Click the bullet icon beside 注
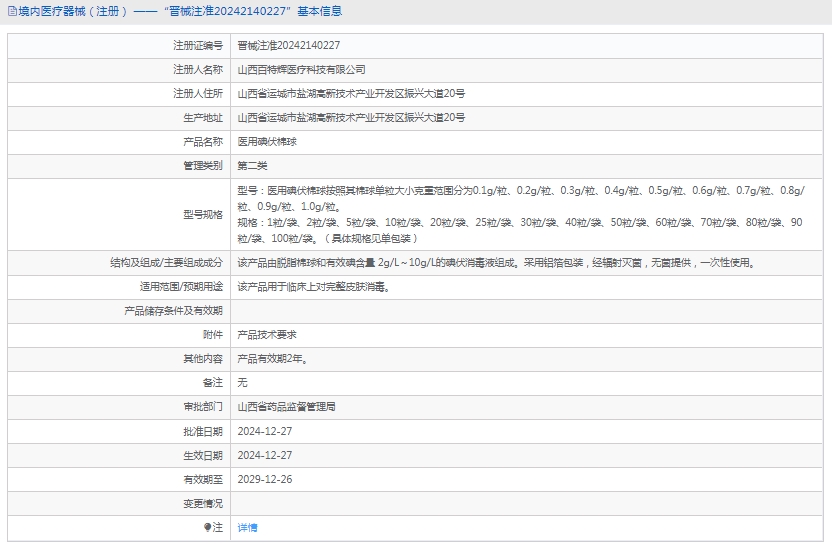 [x=208, y=527]
